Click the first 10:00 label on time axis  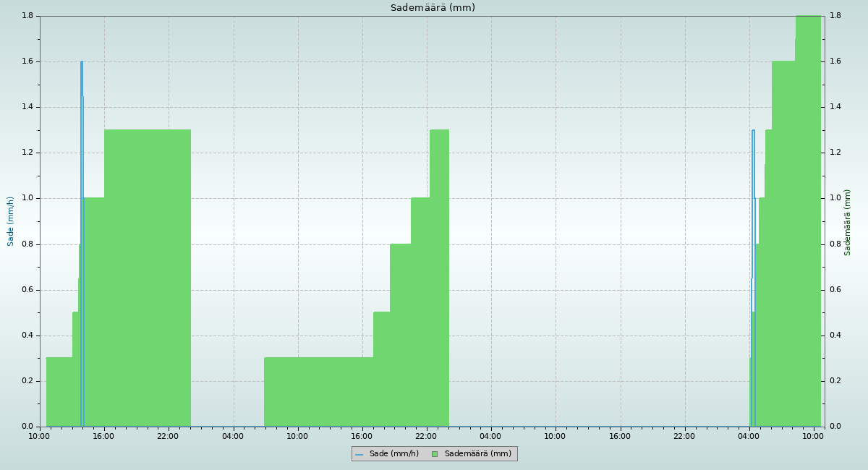tap(39, 436)
